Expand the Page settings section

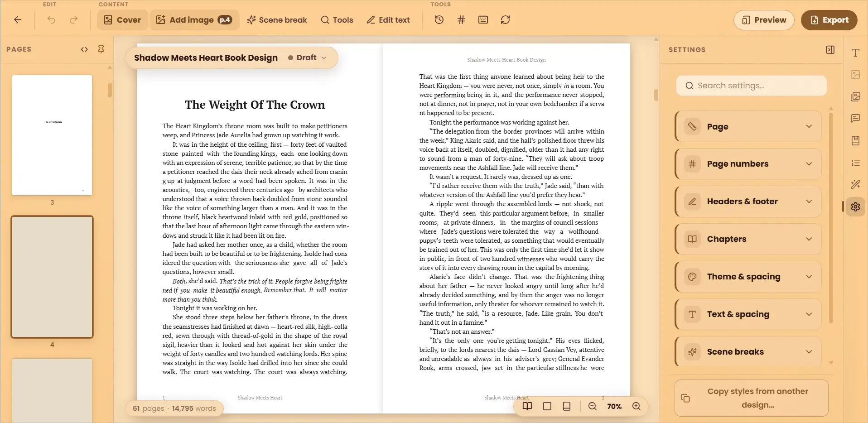click(x=748, y=126)
